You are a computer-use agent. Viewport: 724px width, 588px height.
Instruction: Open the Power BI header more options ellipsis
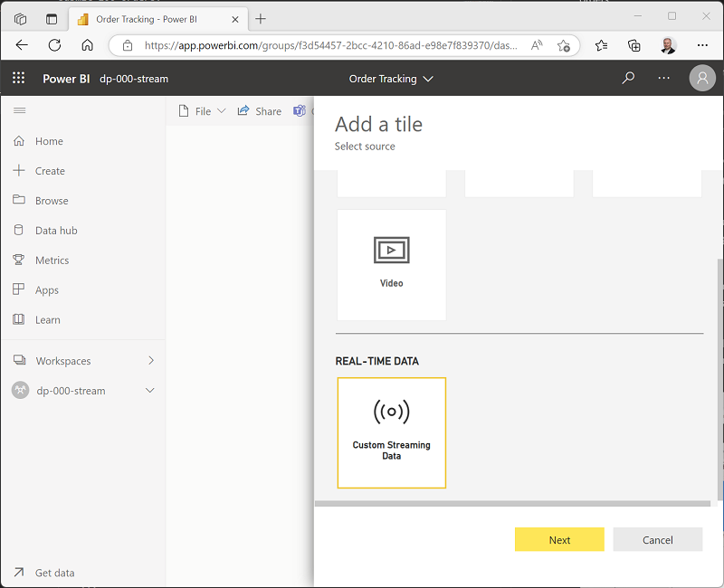663,78
